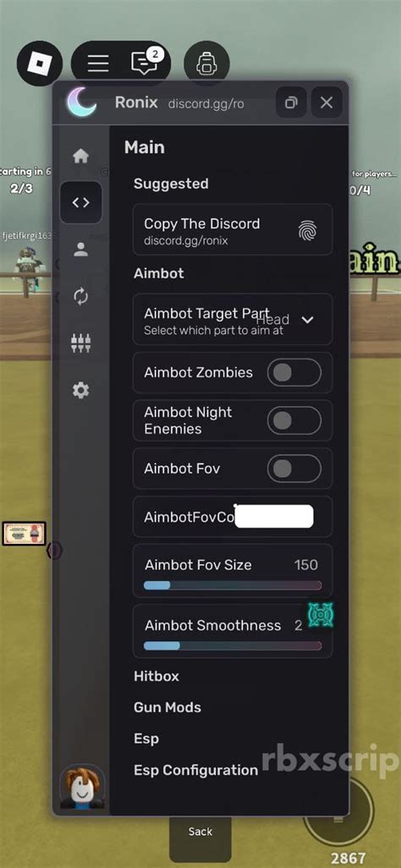Toggle Aimbot Zombies switch
Viewport: 401px width, 868px height.
[x=294, y=372]
